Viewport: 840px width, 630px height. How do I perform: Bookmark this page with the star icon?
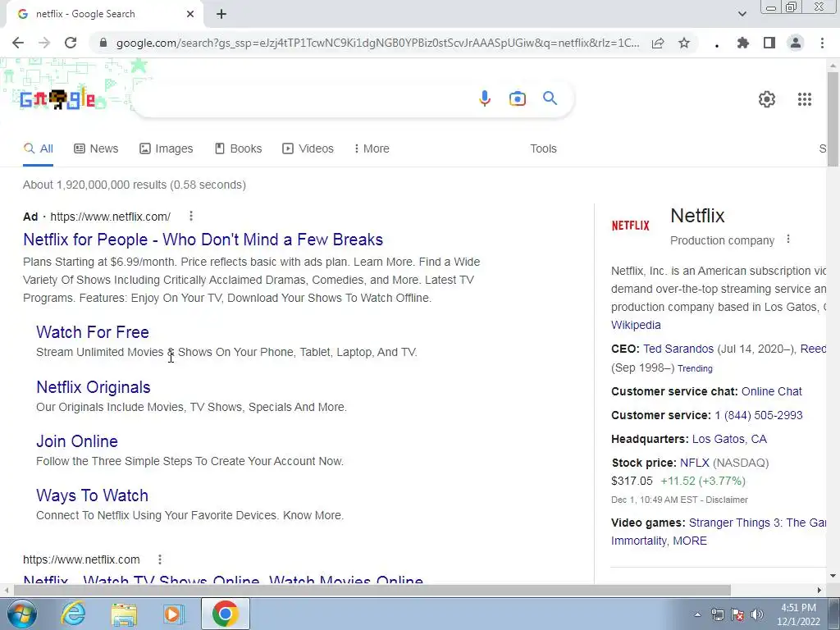[684, 43]
